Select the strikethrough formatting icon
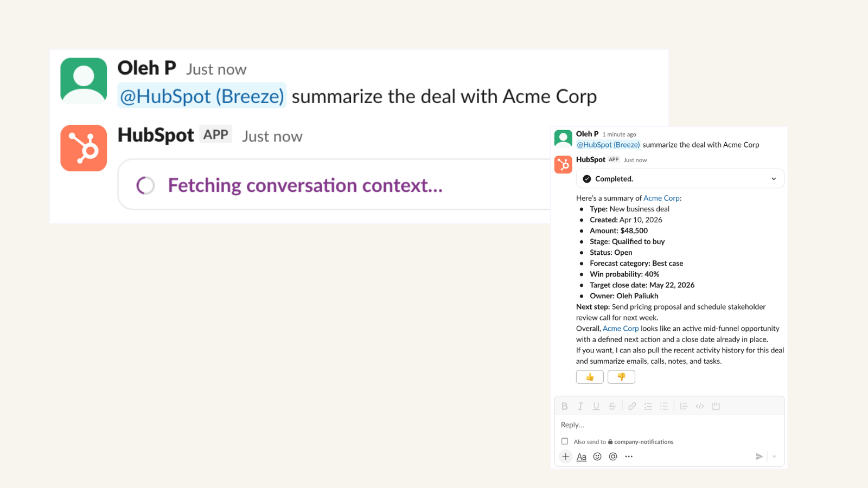This screenshot has width=868, height=488. tap(612, 406)
